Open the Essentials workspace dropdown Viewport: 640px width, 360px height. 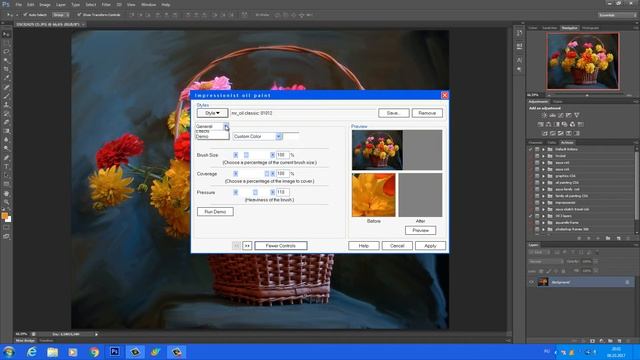pyautogui.click(x=617, y=15)
